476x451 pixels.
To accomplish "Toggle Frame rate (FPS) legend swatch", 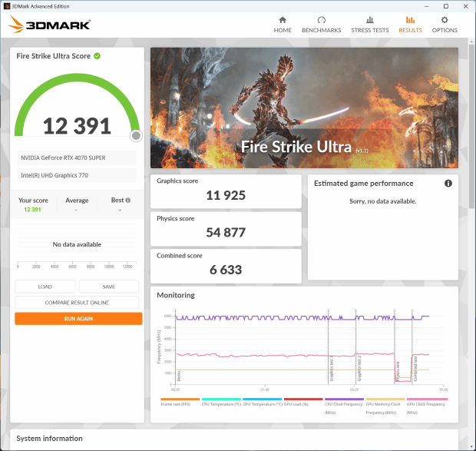I will coord(180,399).
